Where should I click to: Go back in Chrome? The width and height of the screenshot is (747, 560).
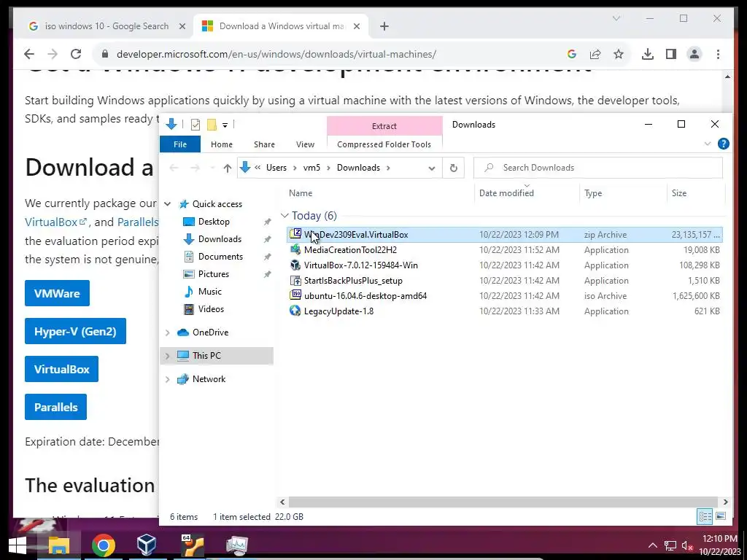pyautogui.click(x=29, y=54)
